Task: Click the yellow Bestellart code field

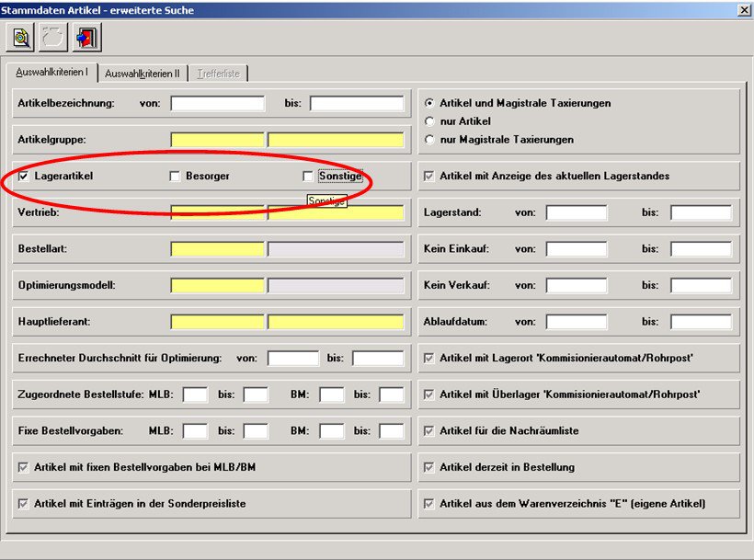Action: [x=217, y=249]
